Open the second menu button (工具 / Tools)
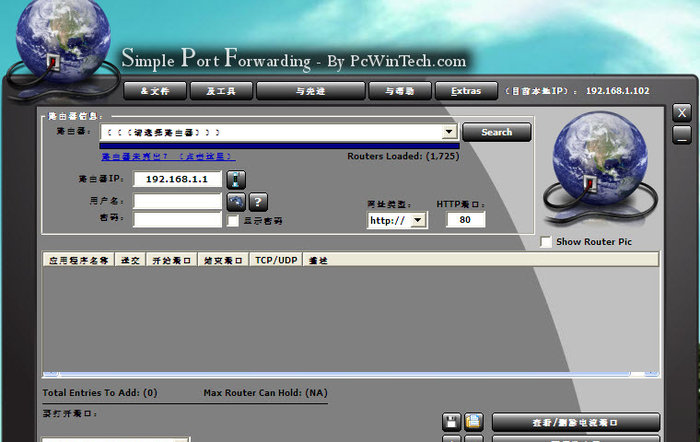This screenshot has width=700, height=442. point(221,91)
